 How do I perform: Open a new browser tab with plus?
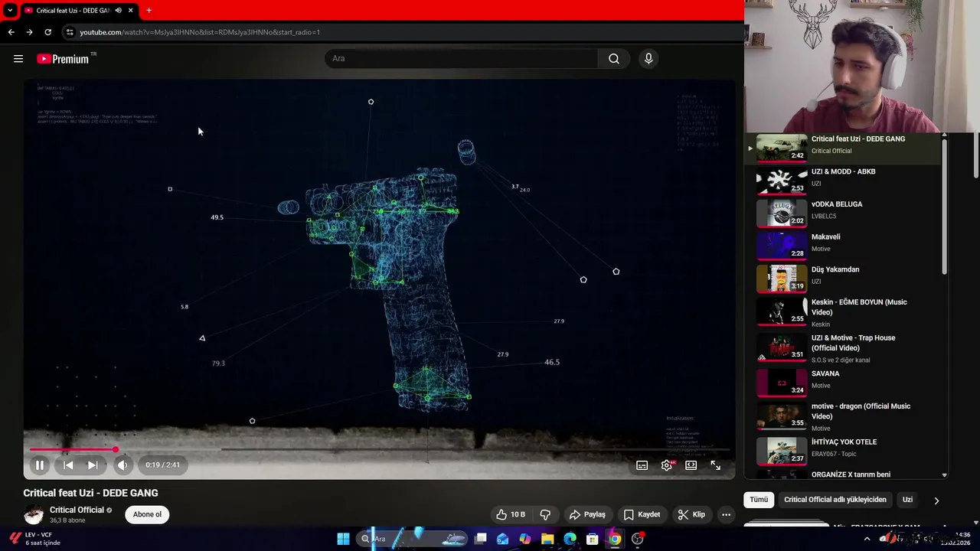click(x=149, y=11)
